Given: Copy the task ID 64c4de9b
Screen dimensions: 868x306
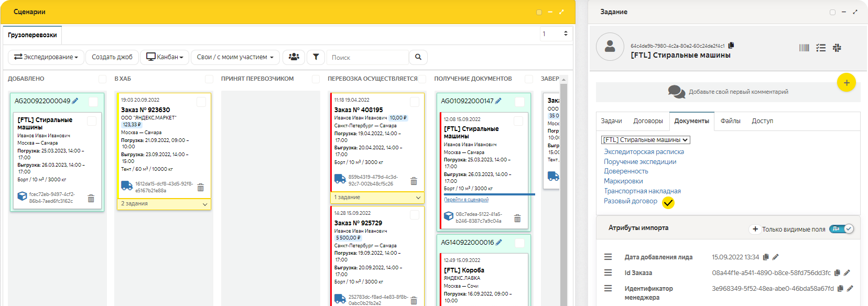Looking at the screenshot, I should (731, 46).
